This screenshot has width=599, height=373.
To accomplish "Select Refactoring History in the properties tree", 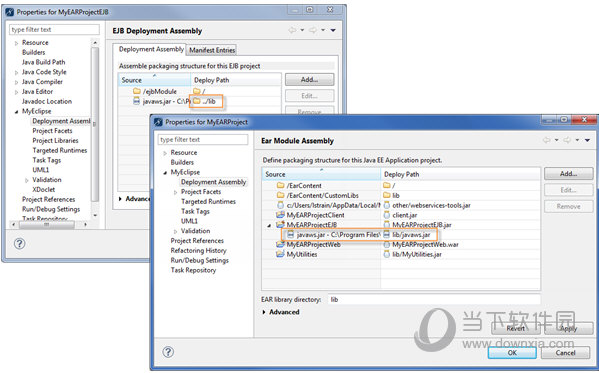I will pyautogui.click(x=198, y=250).
